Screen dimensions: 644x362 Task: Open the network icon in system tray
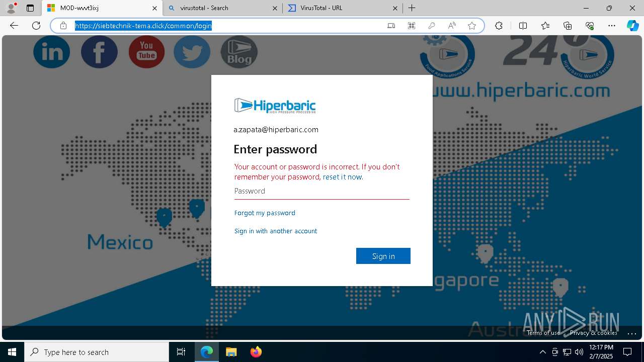pos(567,352)
